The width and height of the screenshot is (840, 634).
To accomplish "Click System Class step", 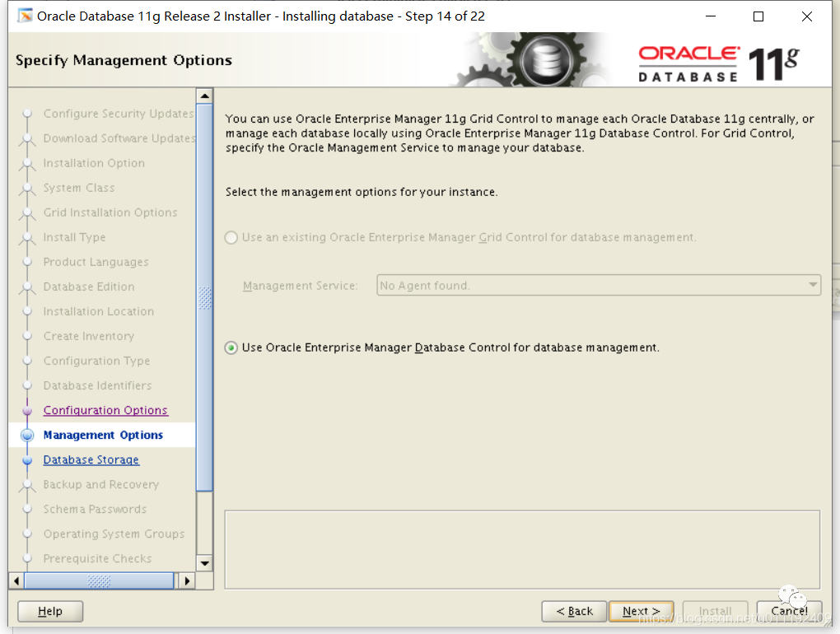I will (79, 188).
